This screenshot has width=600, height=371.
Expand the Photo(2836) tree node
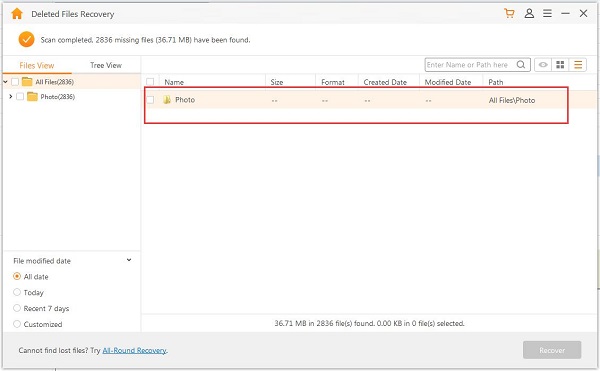[x=10, y=96]
